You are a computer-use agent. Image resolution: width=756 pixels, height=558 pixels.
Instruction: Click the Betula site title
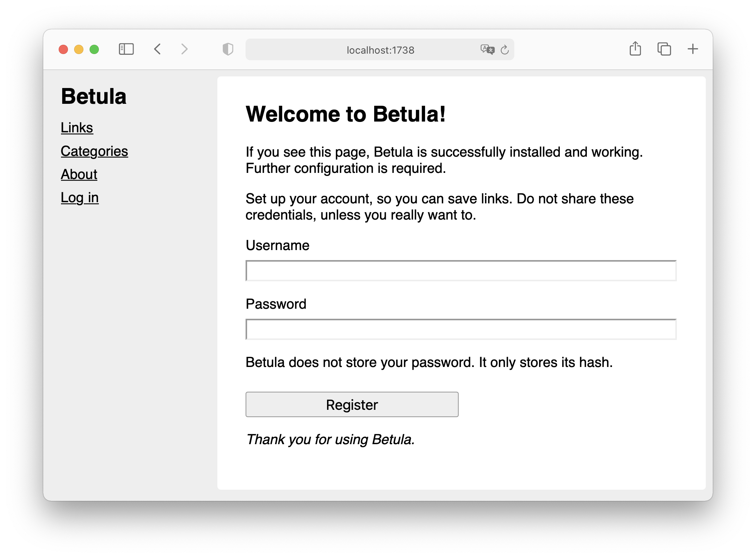point(94,96)
